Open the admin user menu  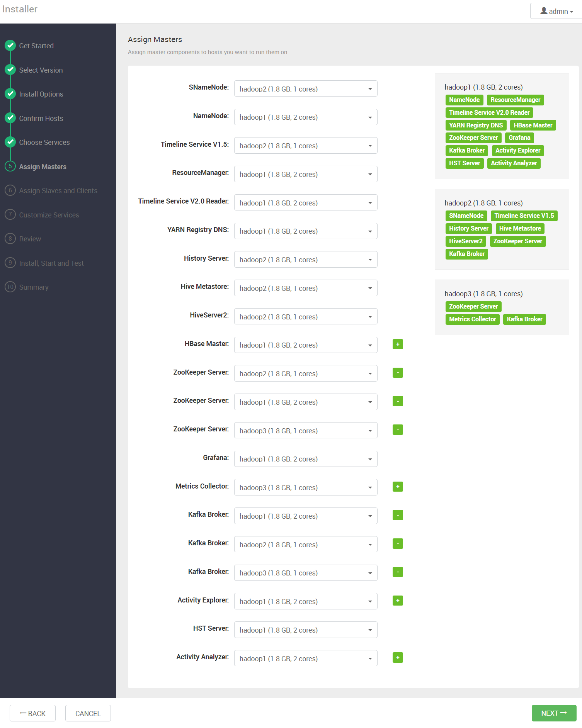[x=556, y=11]
